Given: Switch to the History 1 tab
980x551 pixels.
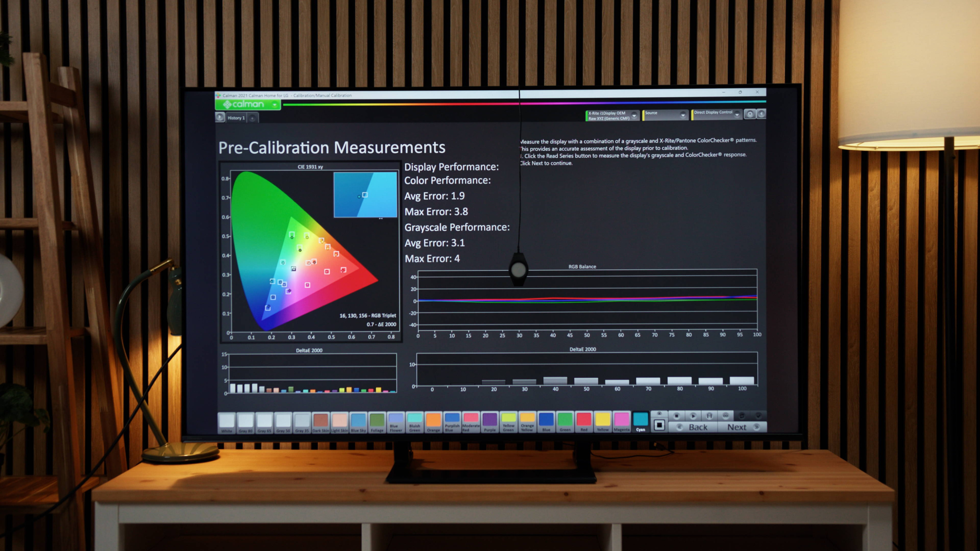Looking at the screenshot, I should (236, 118).
